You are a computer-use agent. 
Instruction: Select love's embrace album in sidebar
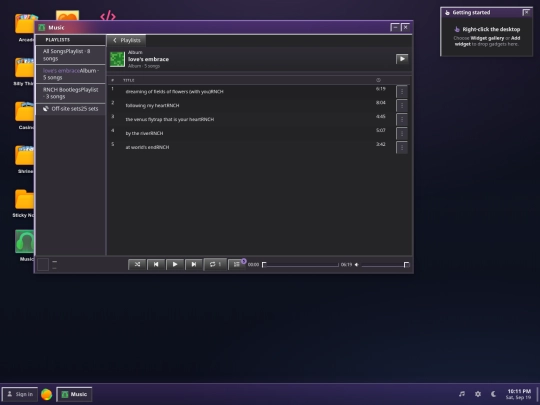[x=71, y=74]
